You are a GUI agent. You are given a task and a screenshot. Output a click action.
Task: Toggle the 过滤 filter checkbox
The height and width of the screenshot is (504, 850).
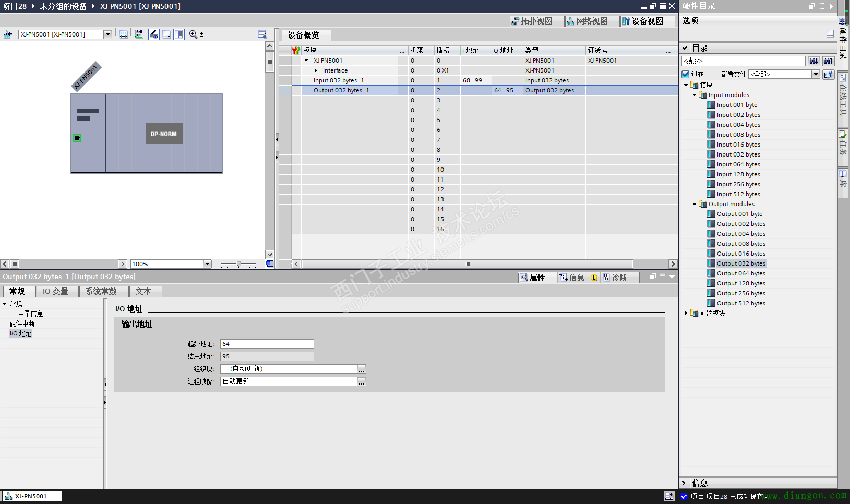pos(686,74)
